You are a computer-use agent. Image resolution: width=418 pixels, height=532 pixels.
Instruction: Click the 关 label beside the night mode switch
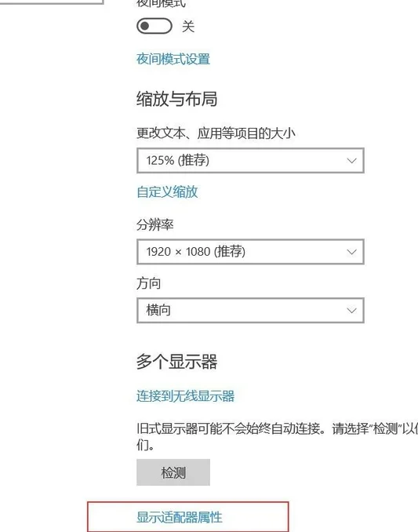(188, 26)
